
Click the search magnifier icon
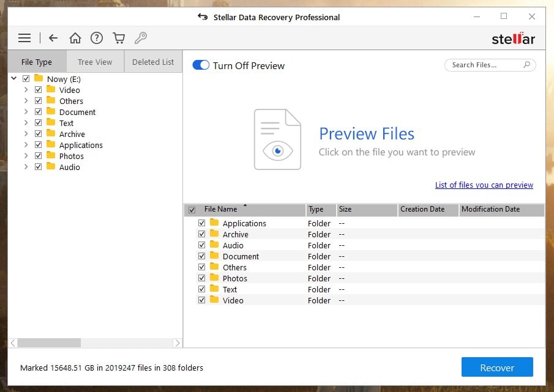[527, 65]
